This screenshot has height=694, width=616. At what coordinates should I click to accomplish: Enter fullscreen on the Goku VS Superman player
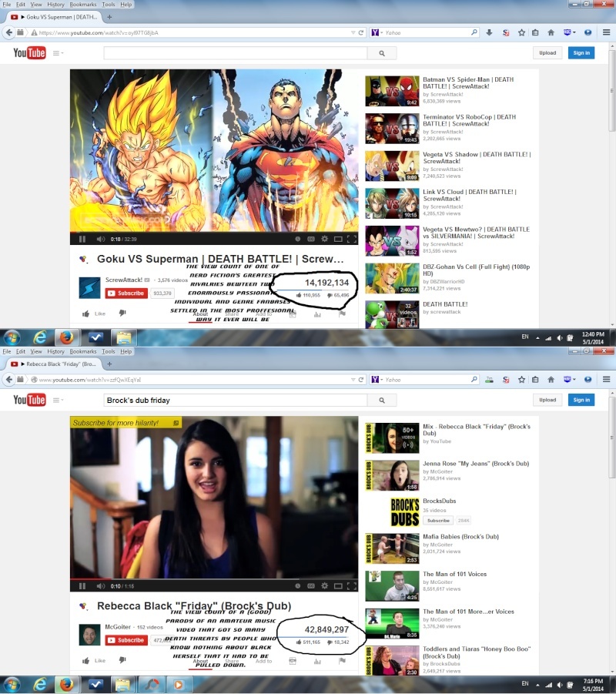tap(352, 239)
